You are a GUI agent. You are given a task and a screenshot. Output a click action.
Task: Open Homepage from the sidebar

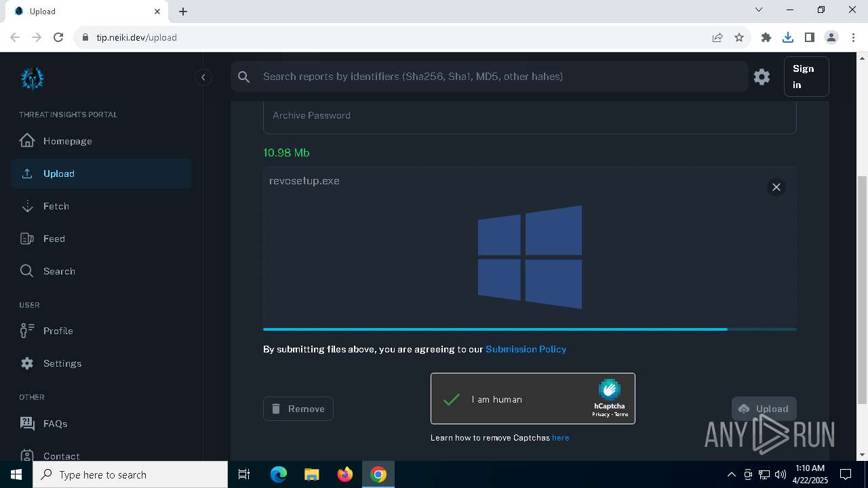tap(102, 141)
